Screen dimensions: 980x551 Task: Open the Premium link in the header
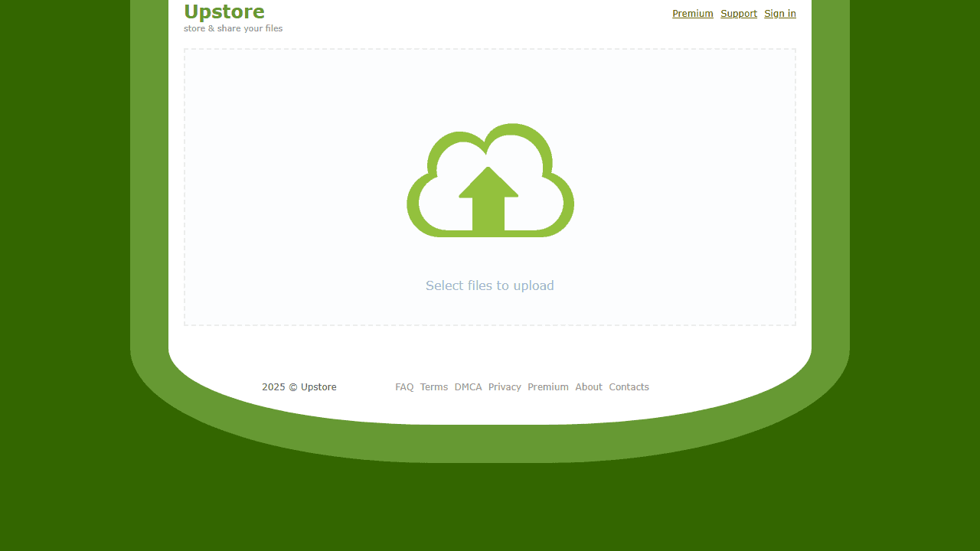coord(692,13)
